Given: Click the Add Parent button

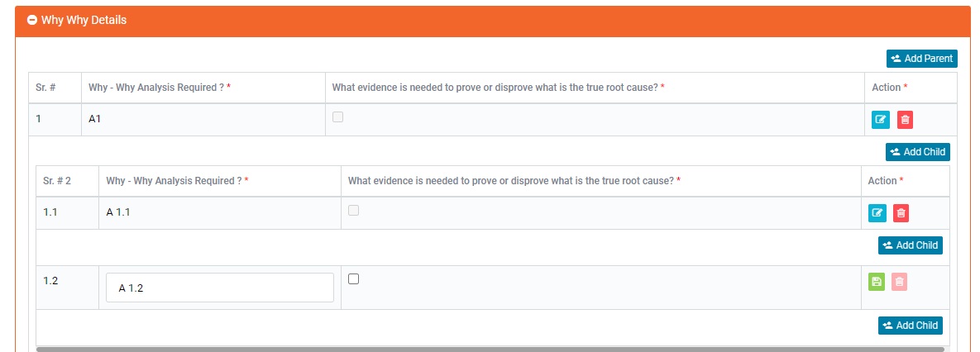Looking at the screenshot, I should (921, 59).
